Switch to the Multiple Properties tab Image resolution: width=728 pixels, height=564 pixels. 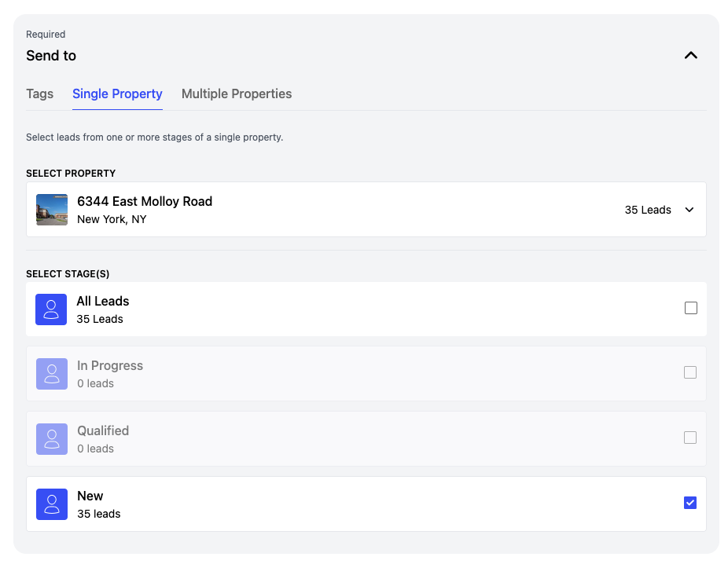237,93
